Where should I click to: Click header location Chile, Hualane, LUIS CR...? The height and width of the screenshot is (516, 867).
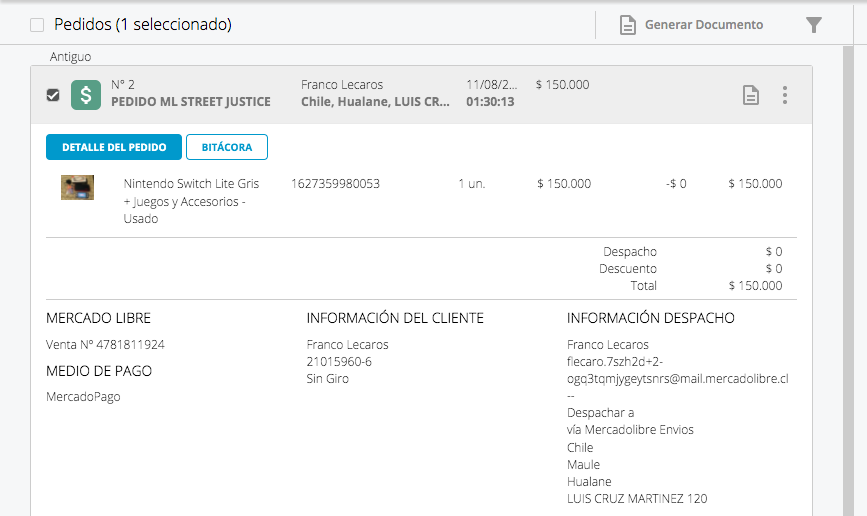[375, 102]
